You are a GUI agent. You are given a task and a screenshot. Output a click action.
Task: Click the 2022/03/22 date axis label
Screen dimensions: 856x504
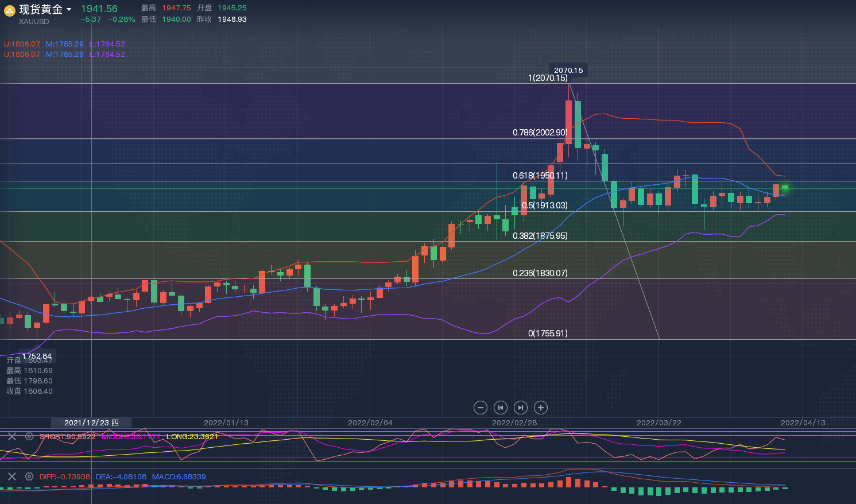click(659, 422)
